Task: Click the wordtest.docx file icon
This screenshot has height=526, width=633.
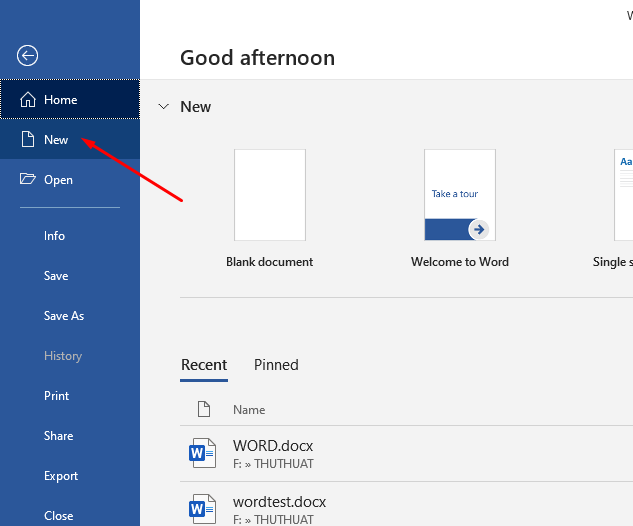Action: [203, 509]
